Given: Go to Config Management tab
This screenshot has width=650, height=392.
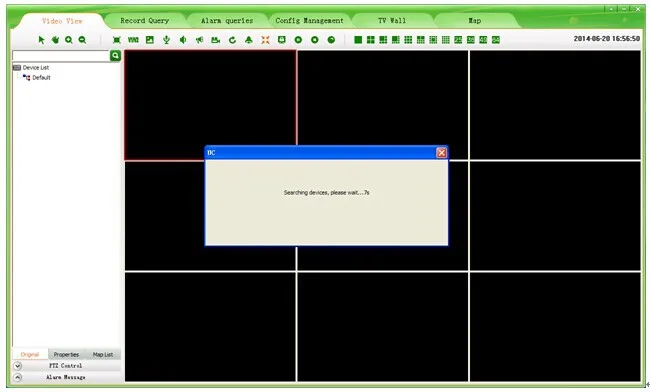Looking at the screenshot, I should [309, 20].
